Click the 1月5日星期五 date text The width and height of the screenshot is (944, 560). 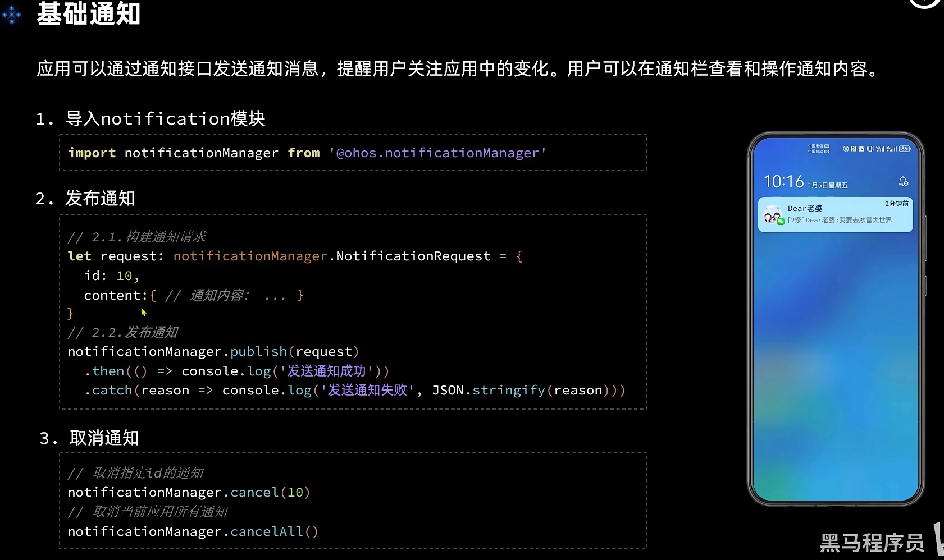click(x=828, y=185)
